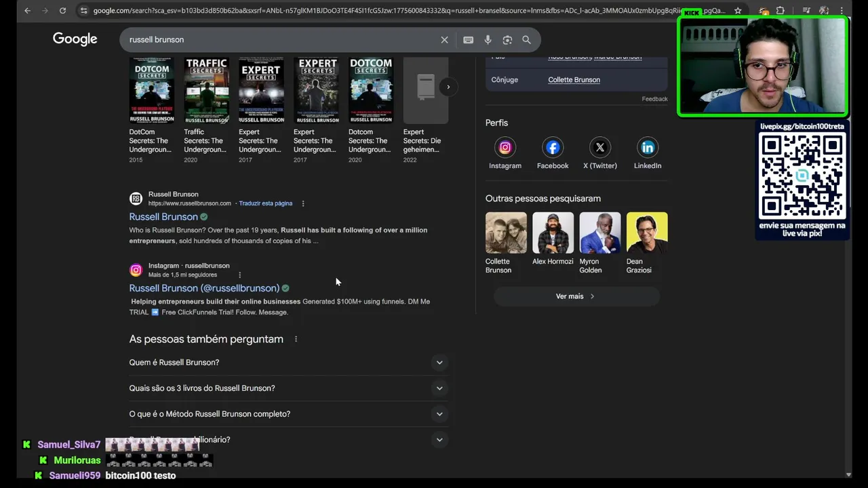This screenshot has width=868, height=488.
Task: Select the Dean Graziosi person card
Action: coord(647,243)
